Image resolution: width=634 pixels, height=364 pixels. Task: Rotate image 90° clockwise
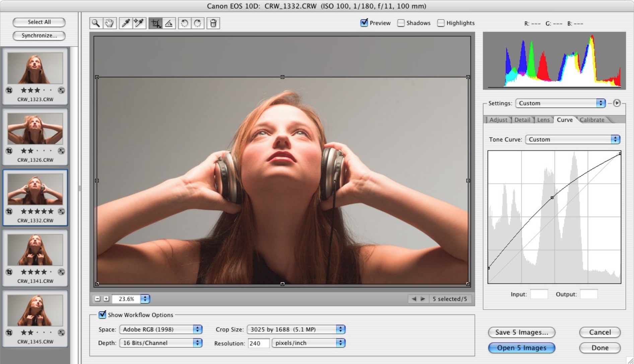tap(198, 23)
